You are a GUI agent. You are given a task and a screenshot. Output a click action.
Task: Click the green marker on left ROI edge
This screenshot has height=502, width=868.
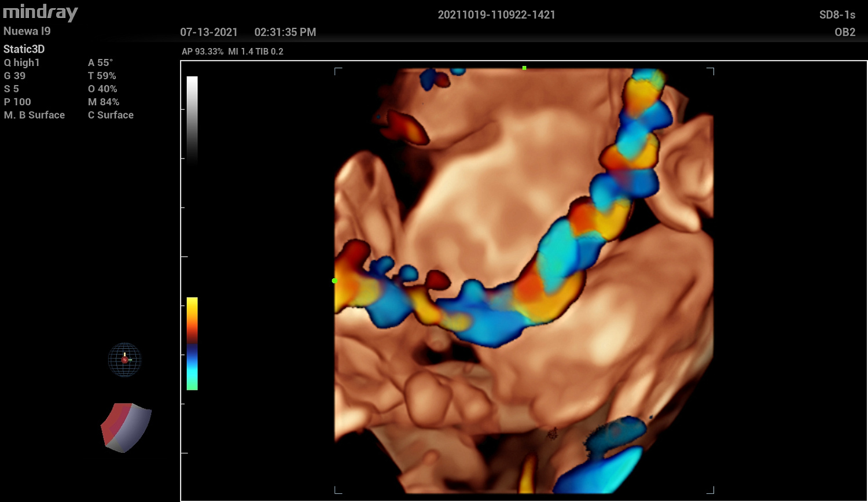pyautogui.click(x=334, y=280)
